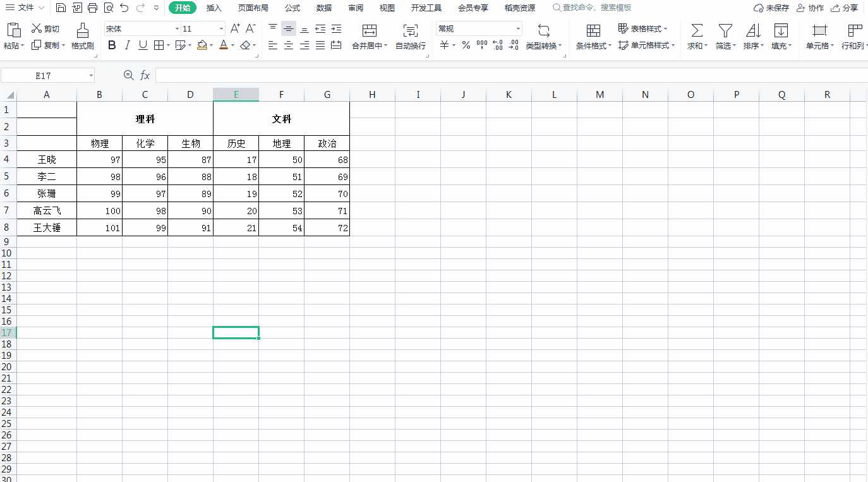Viewport: 868px width, 482px height.
Task: Switch to the Insert (插入) tab
Action: point(214,8)
